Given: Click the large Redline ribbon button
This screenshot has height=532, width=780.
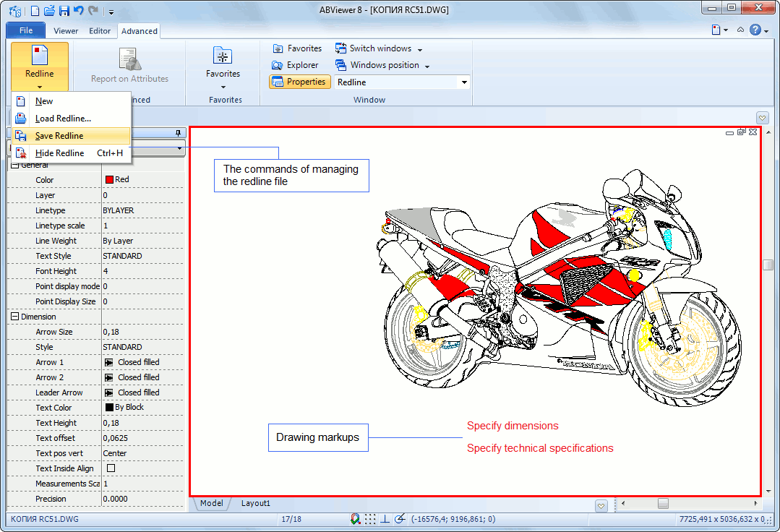Looking at the screenshot, I should pos(40,66).
